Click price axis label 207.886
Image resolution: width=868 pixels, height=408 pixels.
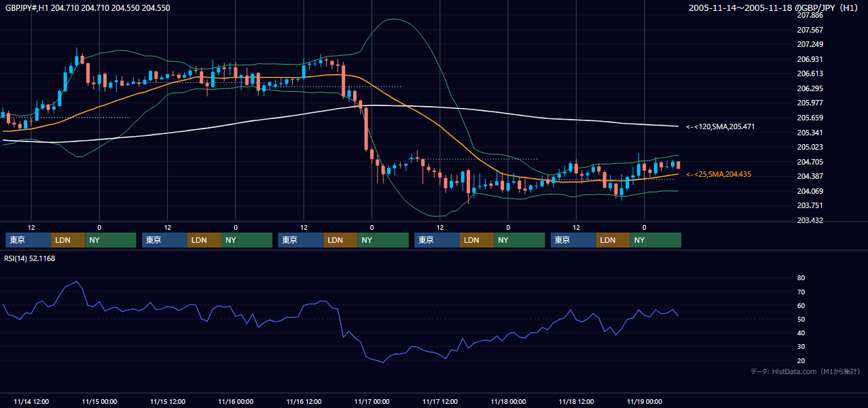(810, 15)
